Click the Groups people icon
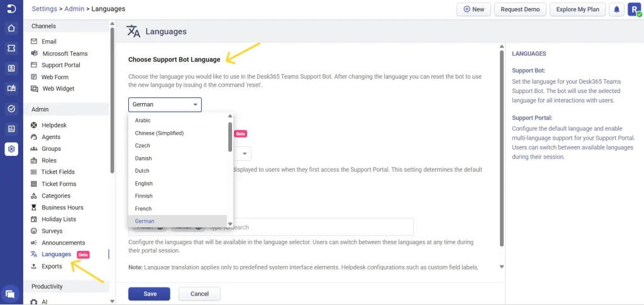Viewport: 644px width, 305px height. [34, 148]
